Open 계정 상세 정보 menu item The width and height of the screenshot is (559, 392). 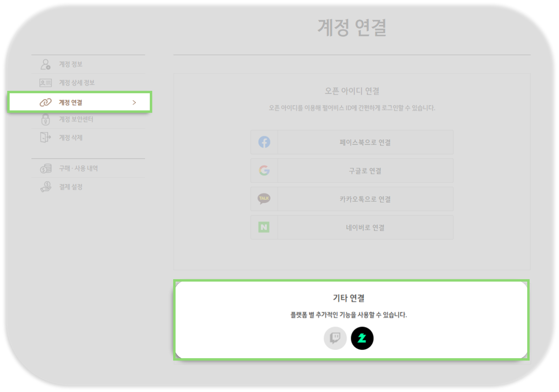(x=88, y=83)
